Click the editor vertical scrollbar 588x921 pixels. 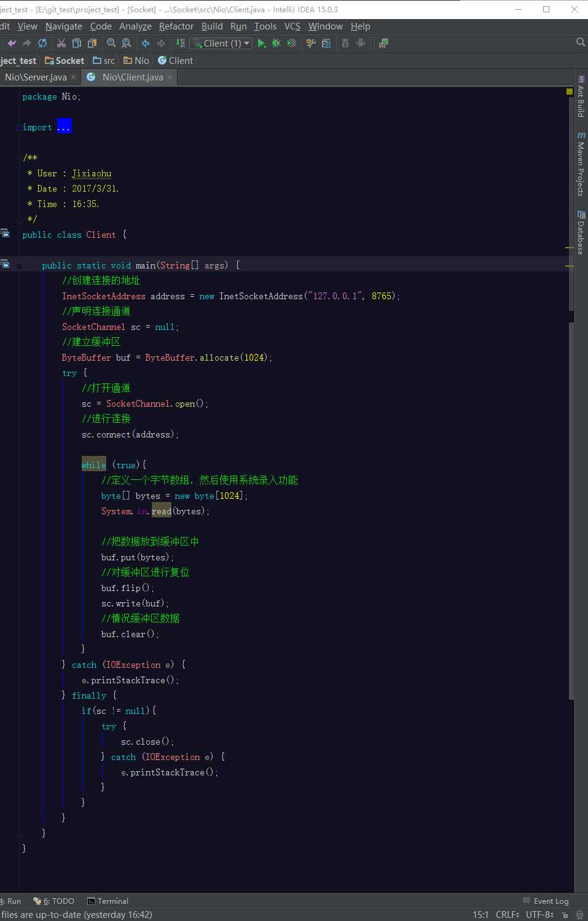[x=571, y=510]
